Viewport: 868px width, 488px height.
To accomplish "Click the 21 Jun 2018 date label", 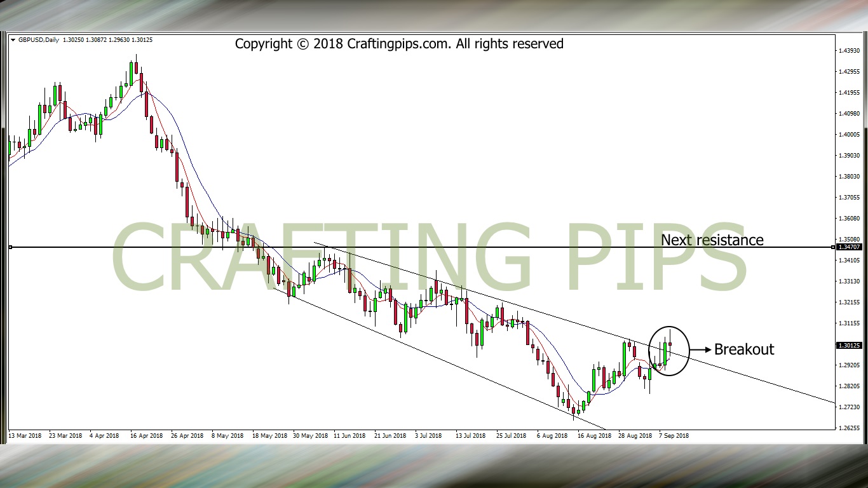I will coord(391,436).
